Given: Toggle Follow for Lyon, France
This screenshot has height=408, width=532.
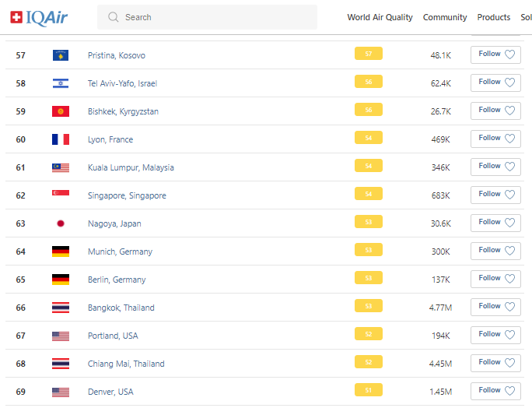Looking at the screenshot, I should pos(495,139).
